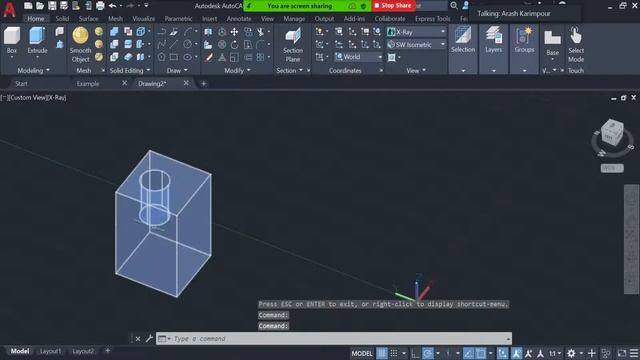Click the Smooth Object mesh tool
The width and height of the screenshot is (640, 360).
[80, 44]
